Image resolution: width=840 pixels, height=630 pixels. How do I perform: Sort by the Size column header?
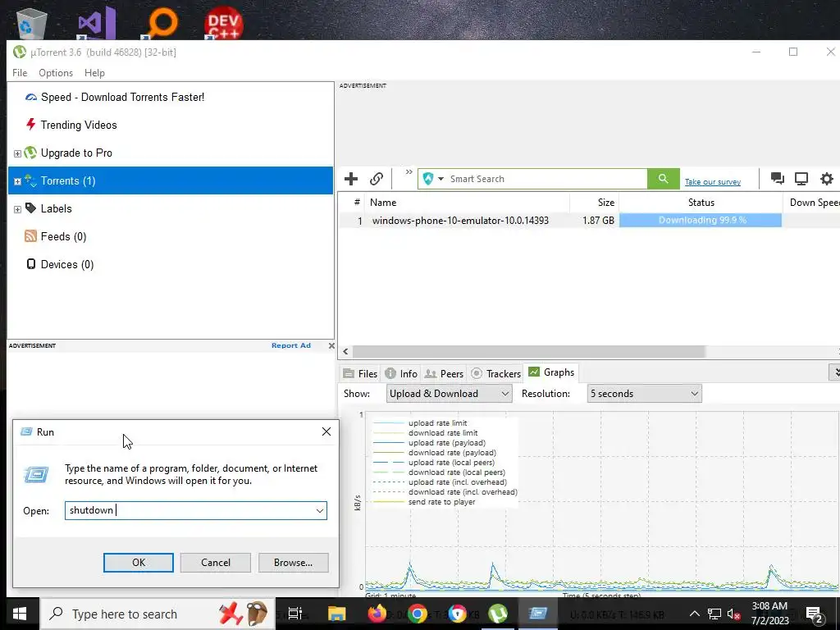pyautogui.click(x=595, y=203)
